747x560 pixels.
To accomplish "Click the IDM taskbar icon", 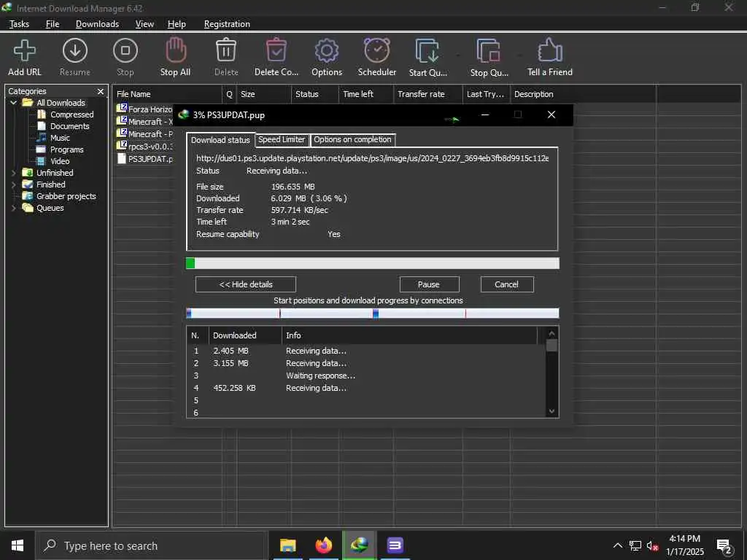I will tap(359, 545).
